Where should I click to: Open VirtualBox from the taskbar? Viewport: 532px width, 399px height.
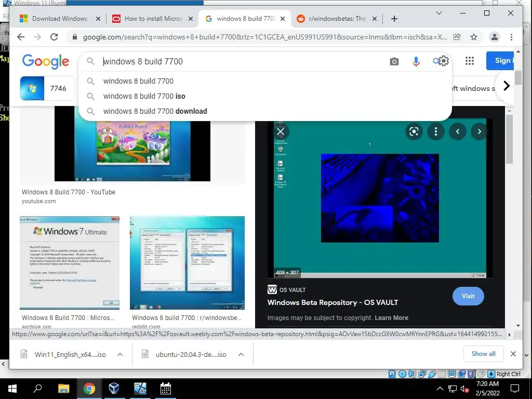[114, 389]
